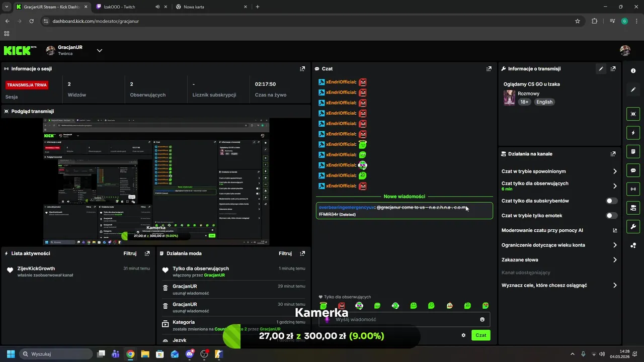Viewport: 644px width, 362px height.
Task: Toggle the broadcast signal sidebar icon
Action: (x=633, y=189)
